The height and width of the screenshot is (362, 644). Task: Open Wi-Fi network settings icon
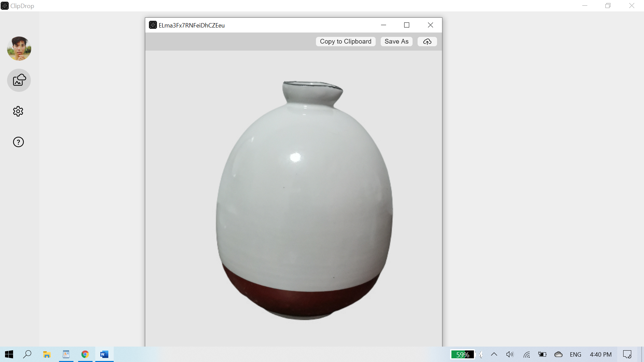(527, 354)
